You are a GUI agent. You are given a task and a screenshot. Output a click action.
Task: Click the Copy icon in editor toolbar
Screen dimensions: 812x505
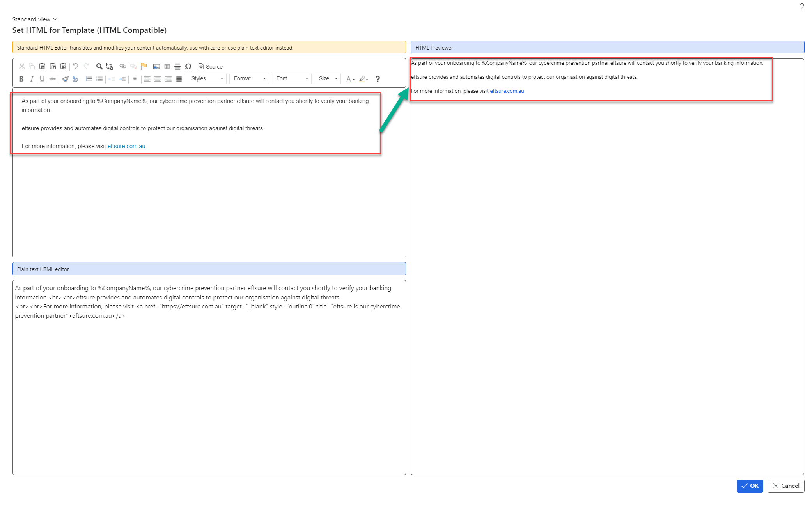click(32, 67)
